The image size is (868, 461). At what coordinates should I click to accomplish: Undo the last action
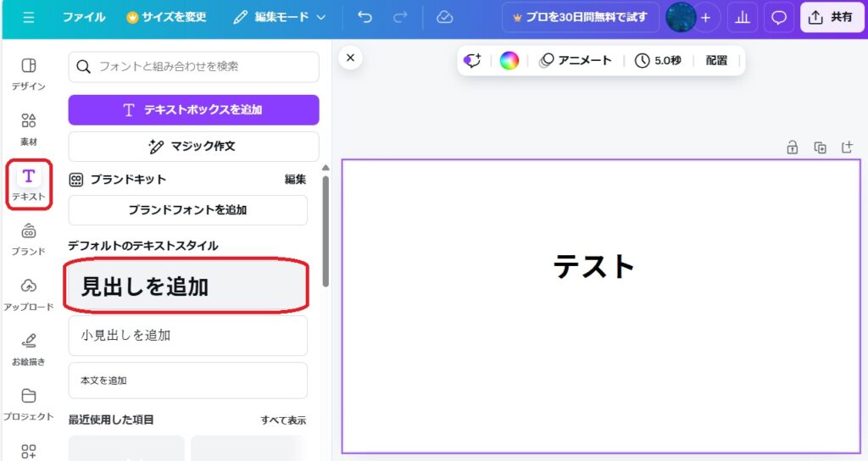(364, 17)
